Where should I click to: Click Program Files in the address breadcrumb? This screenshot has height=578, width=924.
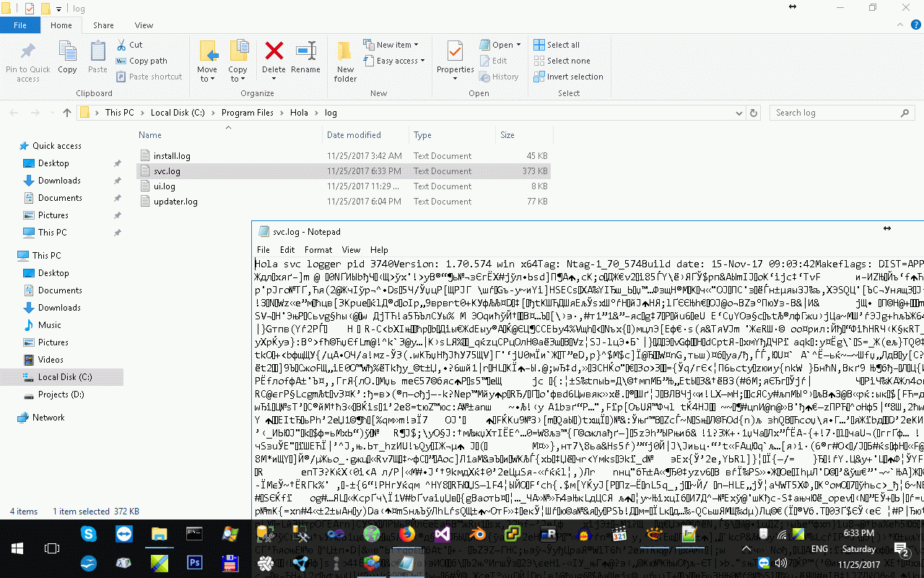pyautogui.click(x=248, y=113)
